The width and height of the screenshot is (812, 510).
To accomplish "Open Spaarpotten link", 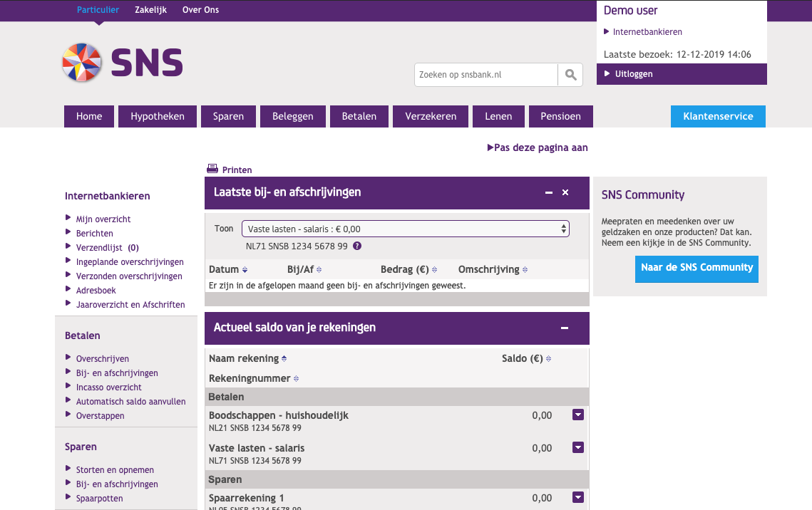I will 99,498.
